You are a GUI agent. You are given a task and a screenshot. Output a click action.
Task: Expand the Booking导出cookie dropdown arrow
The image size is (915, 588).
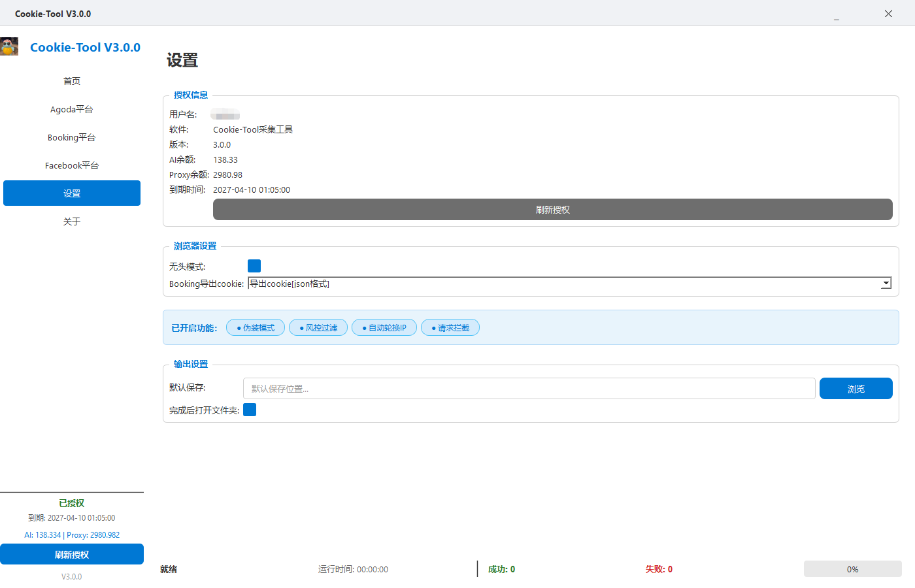[886, 284]
